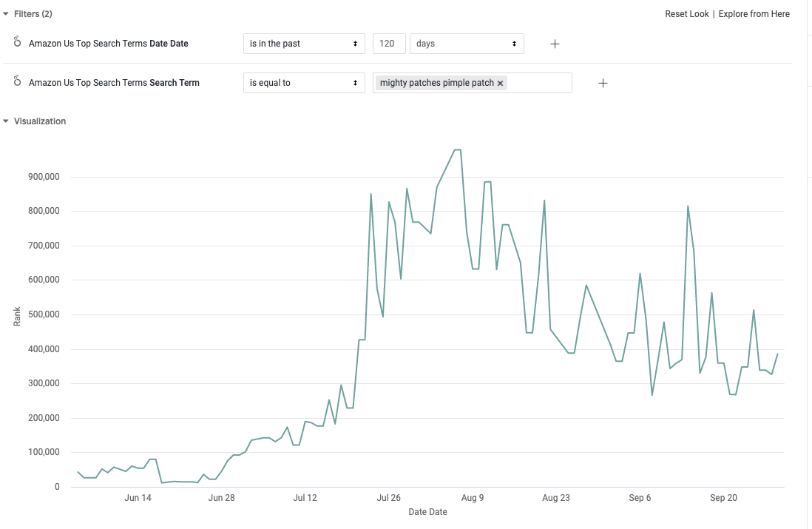Open Explore from Here
Screen dimensions: 812x529
tap(754, 14)
